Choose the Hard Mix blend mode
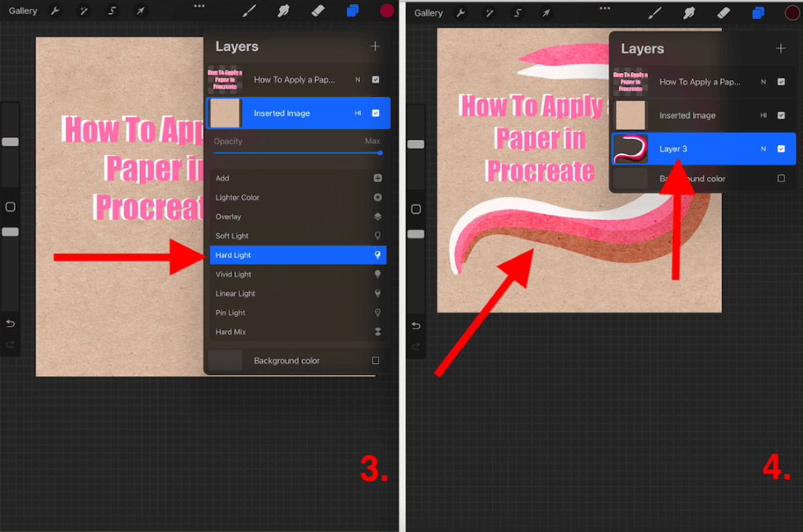803x532 pixels. click(298, 332)
